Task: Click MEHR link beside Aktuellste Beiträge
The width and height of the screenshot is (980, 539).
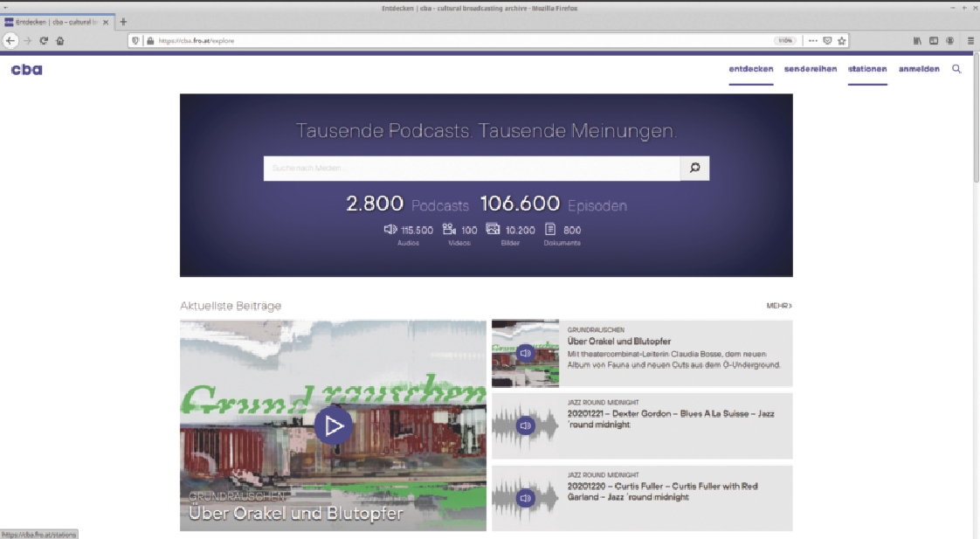Action: 779,306
